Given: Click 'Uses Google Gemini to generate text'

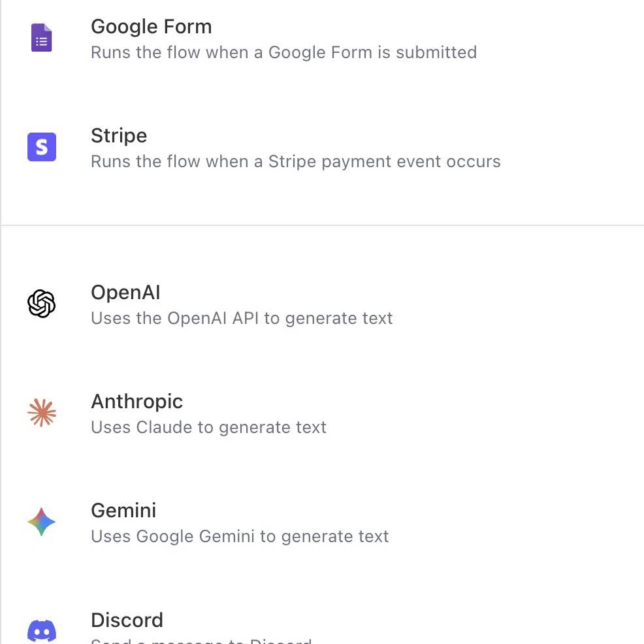Looking at the screenshot, I should click(240, 536).
